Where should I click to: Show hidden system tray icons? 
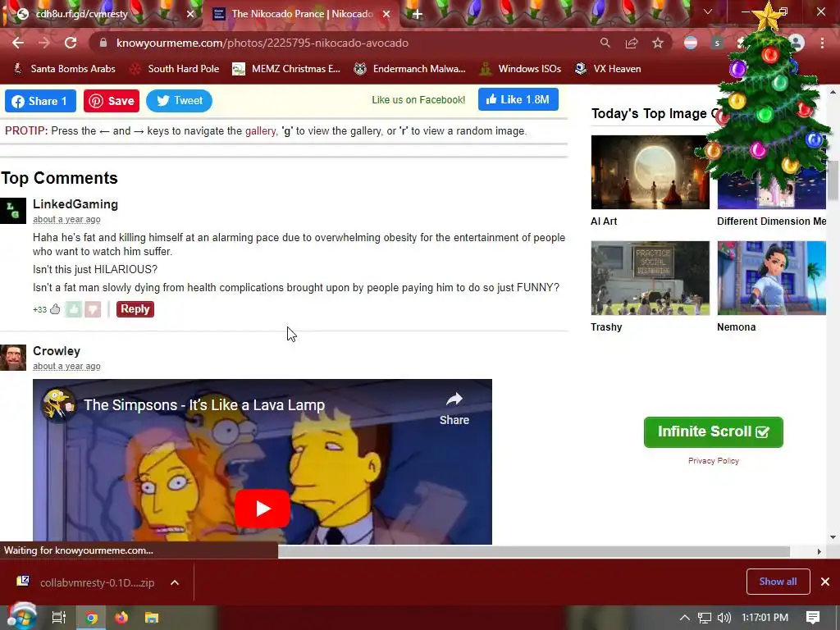point(685,618)
